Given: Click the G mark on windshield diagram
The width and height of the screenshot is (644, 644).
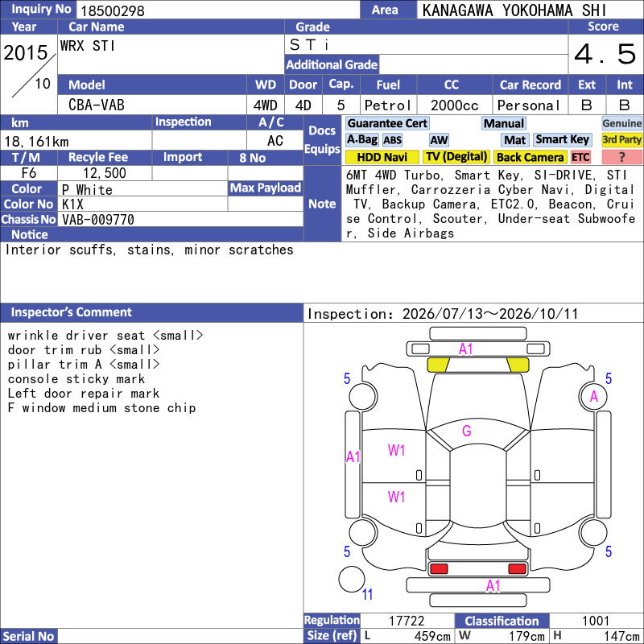Looking at the screenshot, I should click(x=467, y=431).
